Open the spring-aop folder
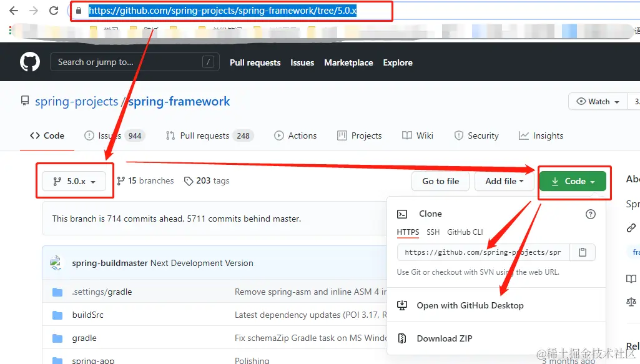 [93, 360]
